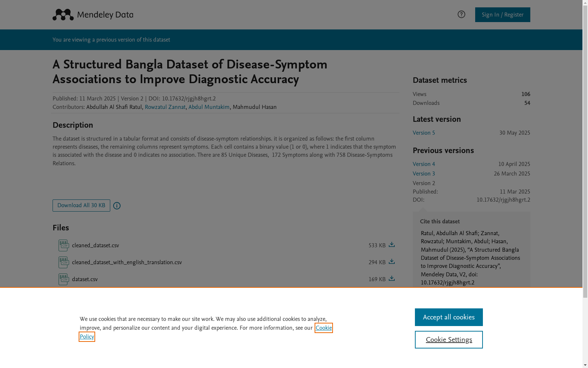The image size is (588, 368).
Task: Click CSV file icon for cleaned_dataset.csv
Action: coord(64,245)
